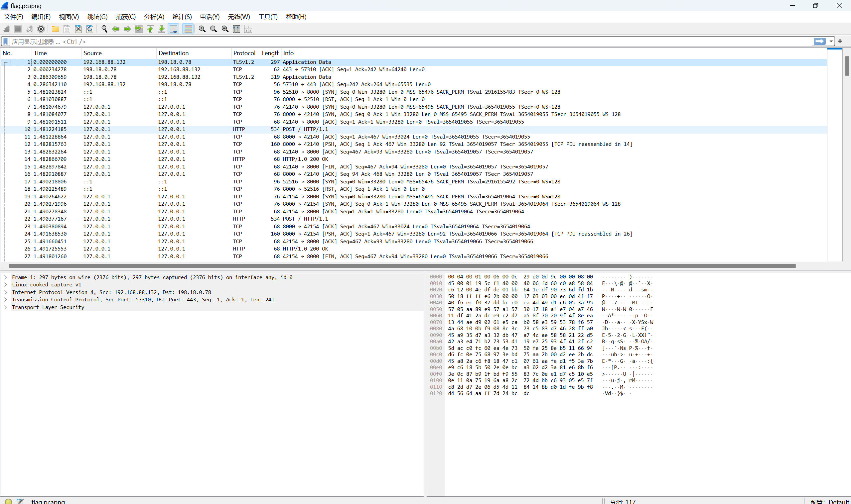Expand Transmission Control Protocol row
851x504 pixels.
pos(6,300)
